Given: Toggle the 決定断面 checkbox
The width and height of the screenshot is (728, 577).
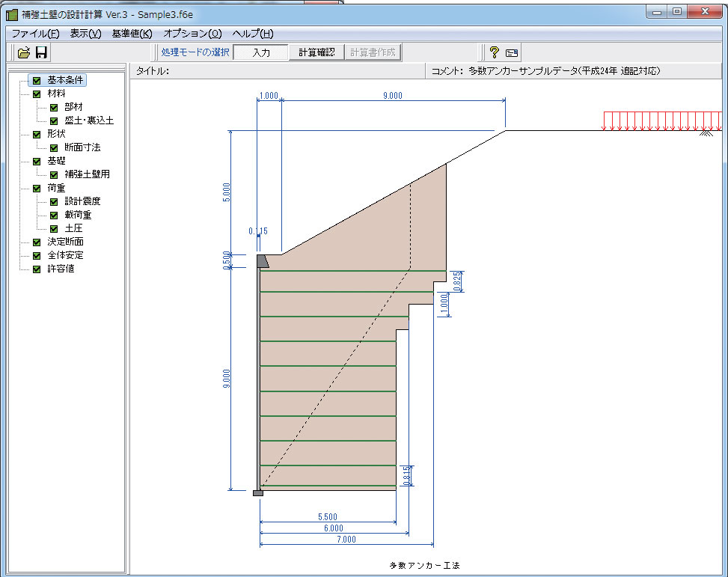Looking at the screenshot, I should (x=37, y=242).
